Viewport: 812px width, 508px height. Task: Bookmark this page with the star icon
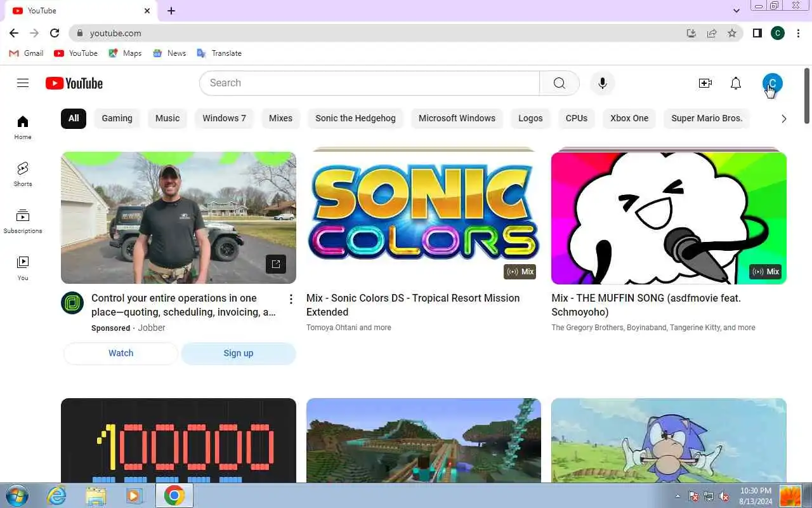coord(732,33)
